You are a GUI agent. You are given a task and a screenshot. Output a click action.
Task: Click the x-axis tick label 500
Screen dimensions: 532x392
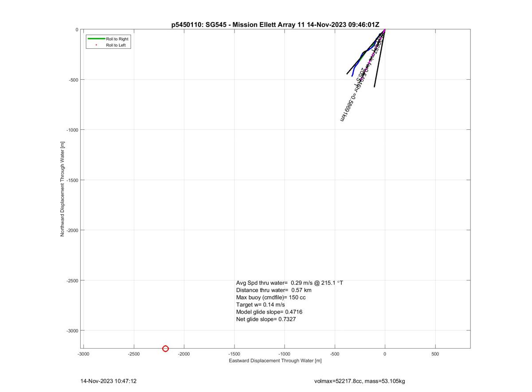tap(435, 354)
